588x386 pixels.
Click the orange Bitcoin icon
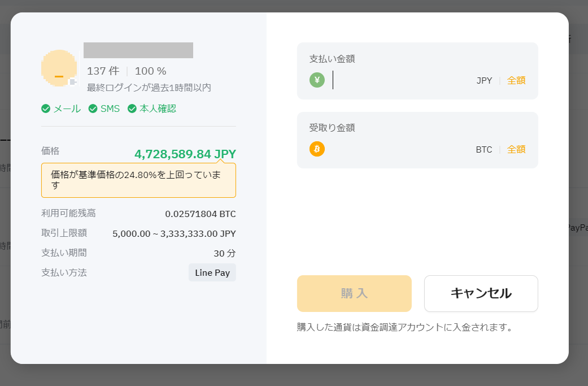click(x=317, y=149)
